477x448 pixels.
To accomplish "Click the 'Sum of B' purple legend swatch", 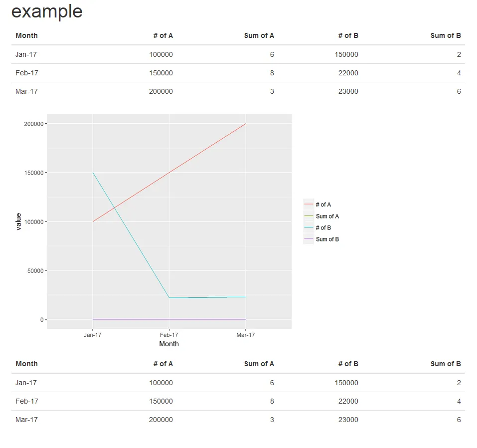I will coord(309,239).
